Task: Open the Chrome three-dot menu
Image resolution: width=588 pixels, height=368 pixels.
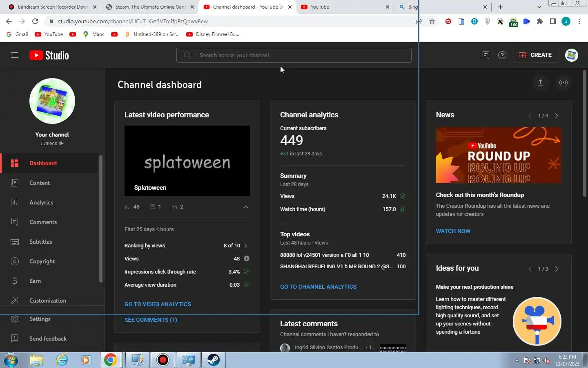Action: click(579, 21)
